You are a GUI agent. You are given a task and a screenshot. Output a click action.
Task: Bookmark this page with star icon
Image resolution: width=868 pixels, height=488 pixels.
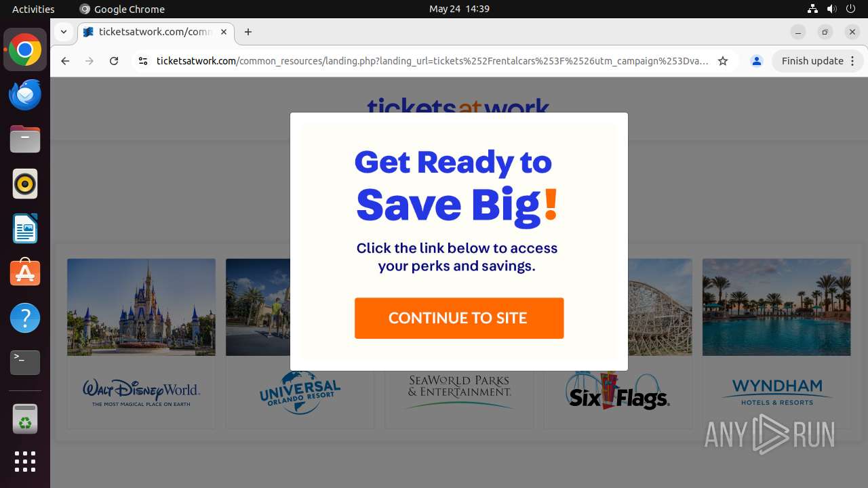pos(723,61)
